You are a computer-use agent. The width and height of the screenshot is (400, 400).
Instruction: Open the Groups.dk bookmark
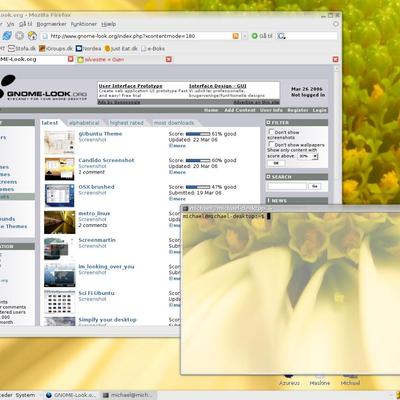coord(56,49)
